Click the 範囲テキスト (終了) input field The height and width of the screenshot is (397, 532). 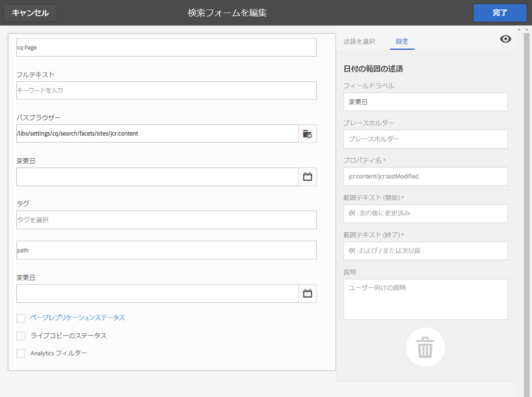tap(426, 251)
